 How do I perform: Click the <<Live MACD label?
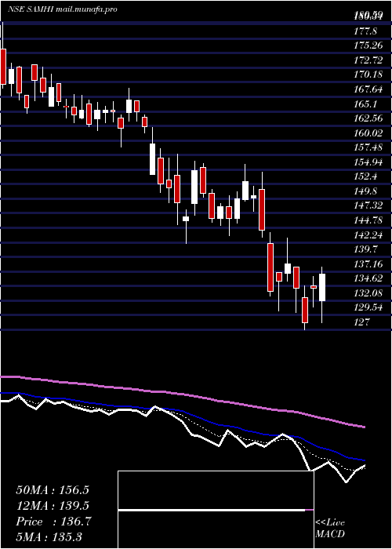330,528
